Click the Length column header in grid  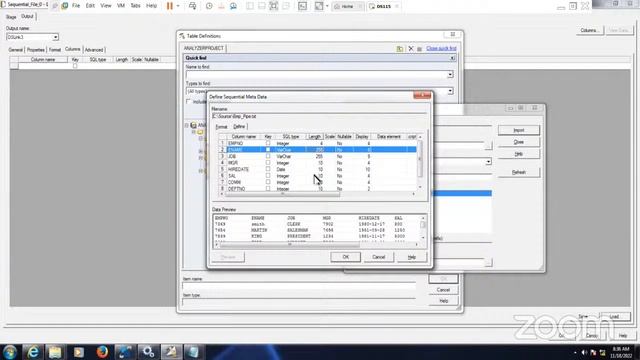pyautogui.click(x=315, y=137)
